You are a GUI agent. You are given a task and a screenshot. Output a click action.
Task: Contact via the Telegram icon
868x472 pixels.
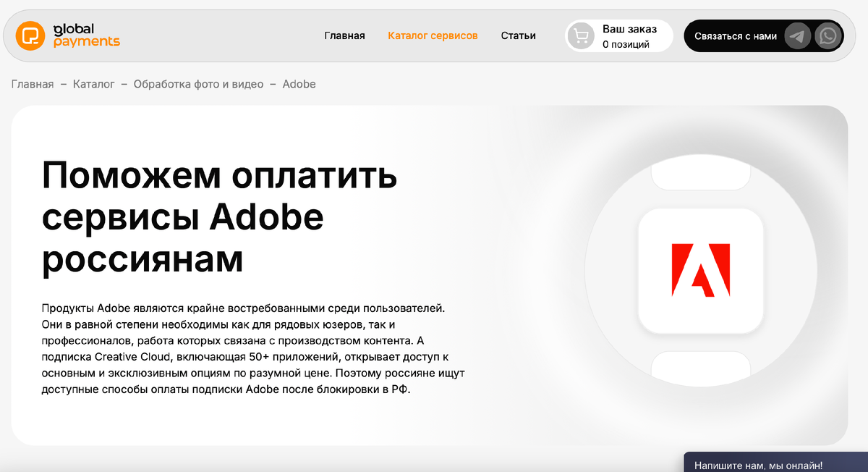798,35
